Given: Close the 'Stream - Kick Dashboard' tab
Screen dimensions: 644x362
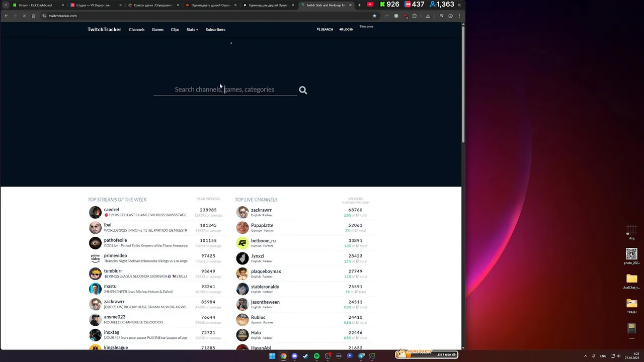Looking at the screenshot, I should pyautogui.click(x=63, y=5).
